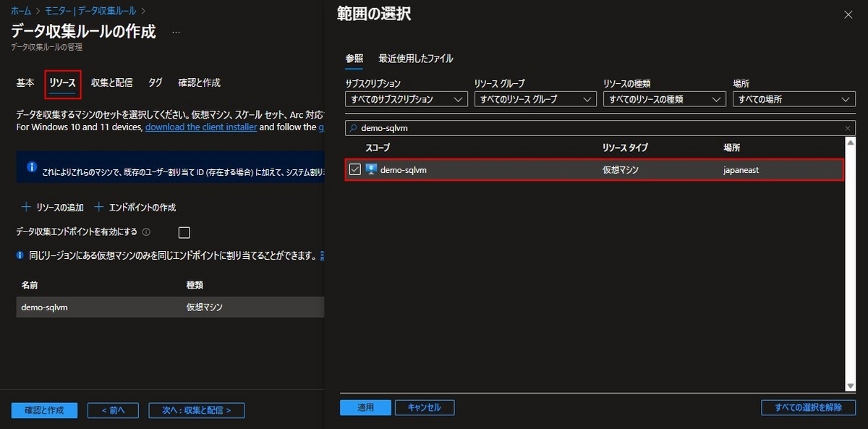Screen dimensions: 868x429
Task: Uncheck the demo-sqlvm scope checkbox
Action: (x=355, y=169)
